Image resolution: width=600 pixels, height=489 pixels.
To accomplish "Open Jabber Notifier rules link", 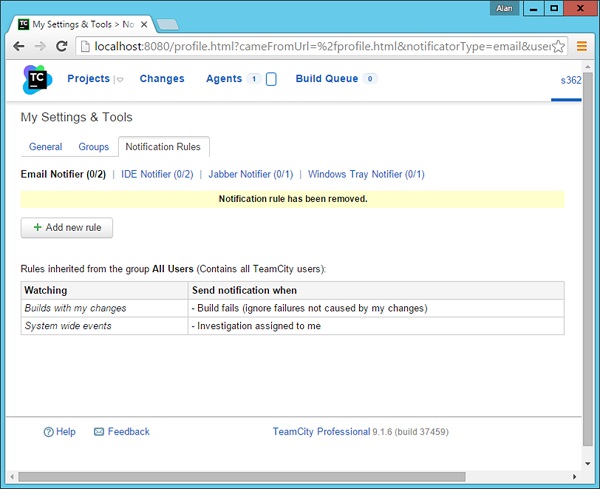I will click(250, 174).
